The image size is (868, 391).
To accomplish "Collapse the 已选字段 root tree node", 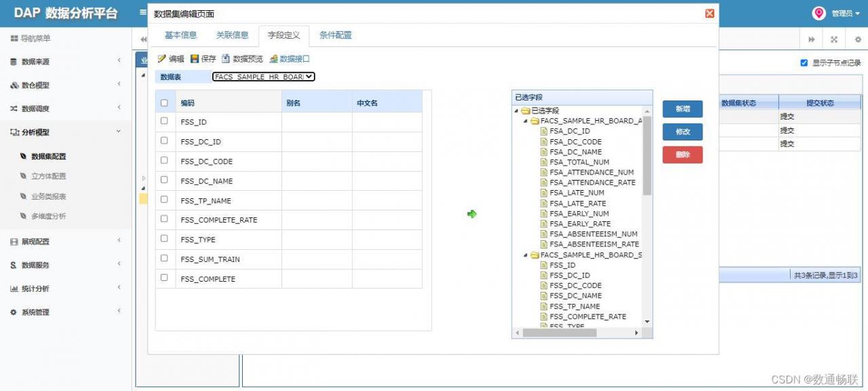I will pyautogui.click(x=516, y=111).
